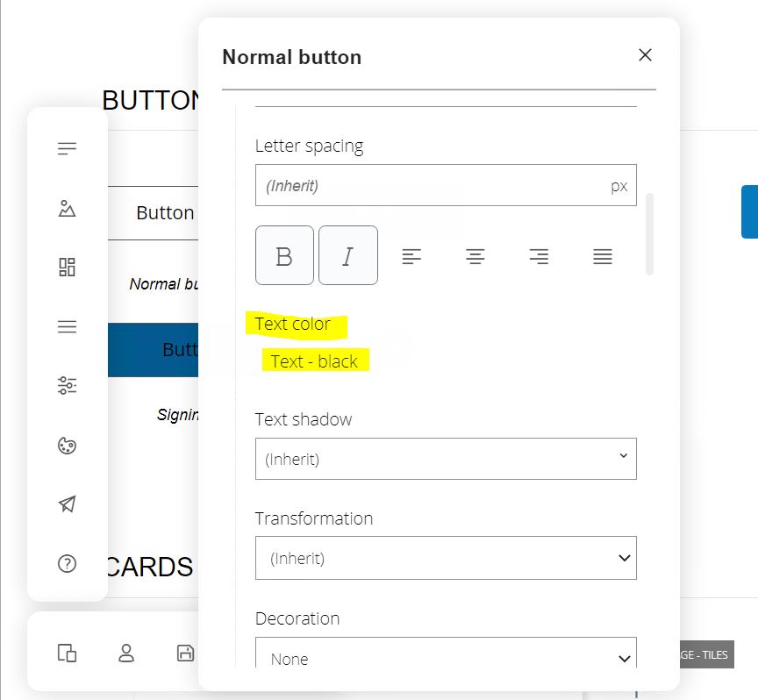The width and height of the screenshot is (758, 700).
Task: Select the Text - black color value
Action: pos(314,361)
